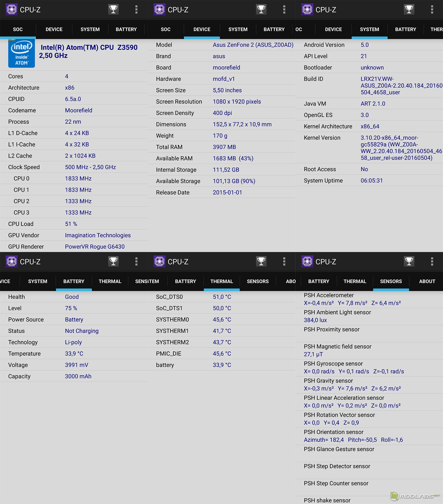Image resolution: width=443 pixels, height=504 pixels.
Task: Click PSH Magnetic field '27,1 µT' reading
Action: click(313, 354)
